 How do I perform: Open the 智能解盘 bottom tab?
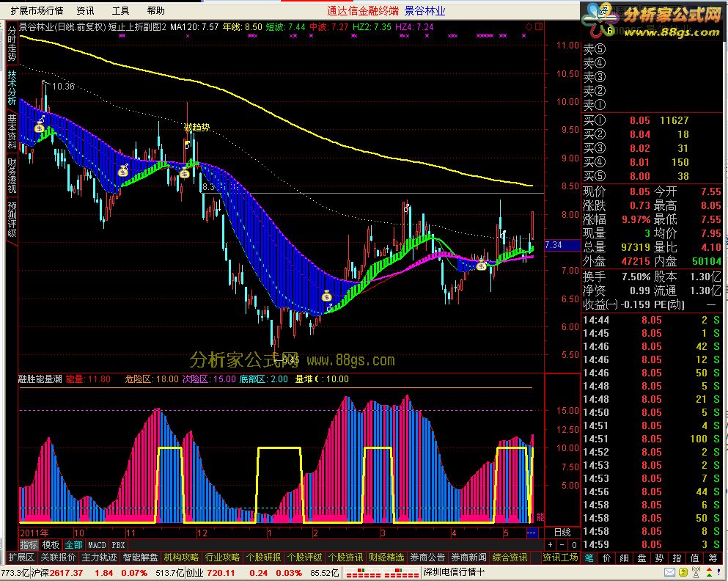[140, 557]
